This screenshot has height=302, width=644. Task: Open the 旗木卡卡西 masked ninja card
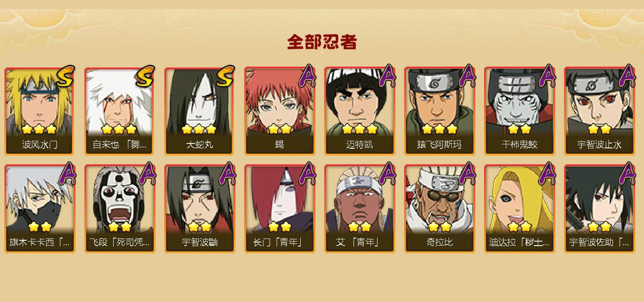[x=40, y=209]
